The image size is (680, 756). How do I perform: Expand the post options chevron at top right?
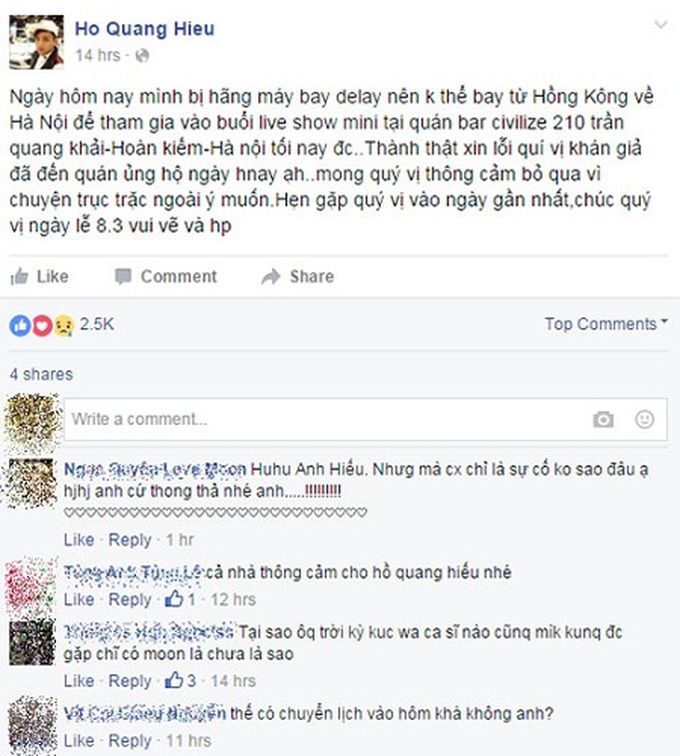click(660, 24)
